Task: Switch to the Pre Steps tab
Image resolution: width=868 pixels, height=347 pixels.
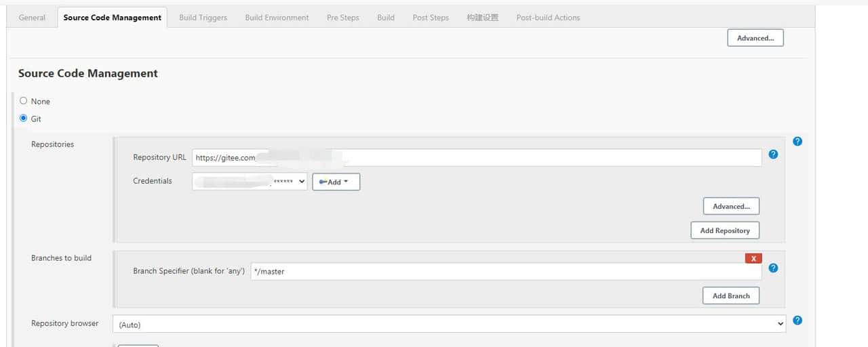Action: 342,18
